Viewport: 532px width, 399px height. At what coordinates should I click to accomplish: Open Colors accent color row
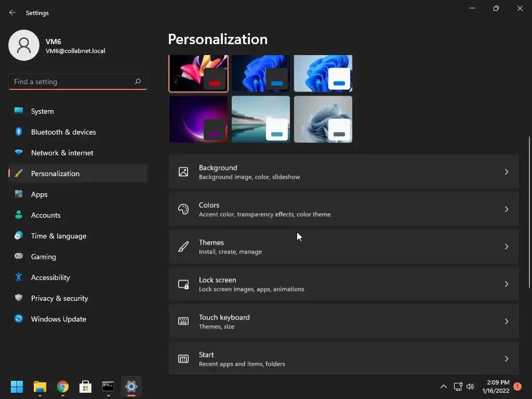pyautogui.click(x=344, y=209)
